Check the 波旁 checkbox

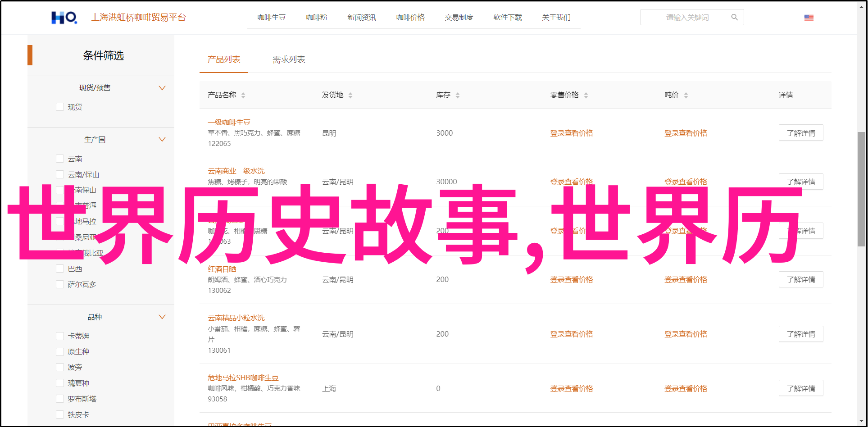pyautogui.click(x=60, y=367)
